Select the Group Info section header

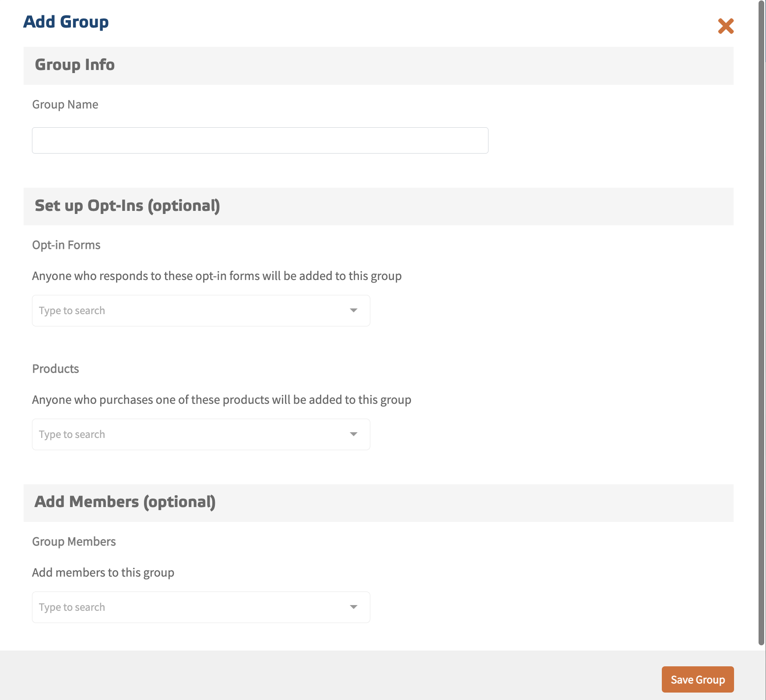pyautogui.click(x=75, y=65)
